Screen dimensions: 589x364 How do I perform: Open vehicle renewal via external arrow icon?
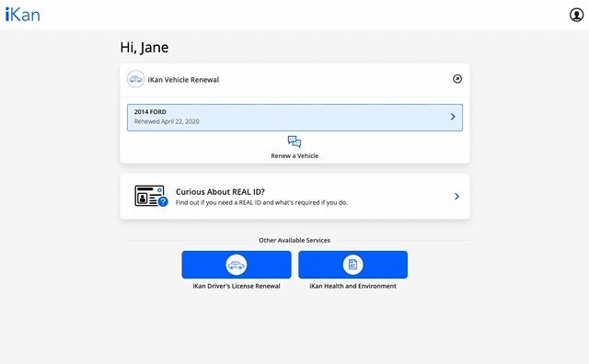(457, 79)
